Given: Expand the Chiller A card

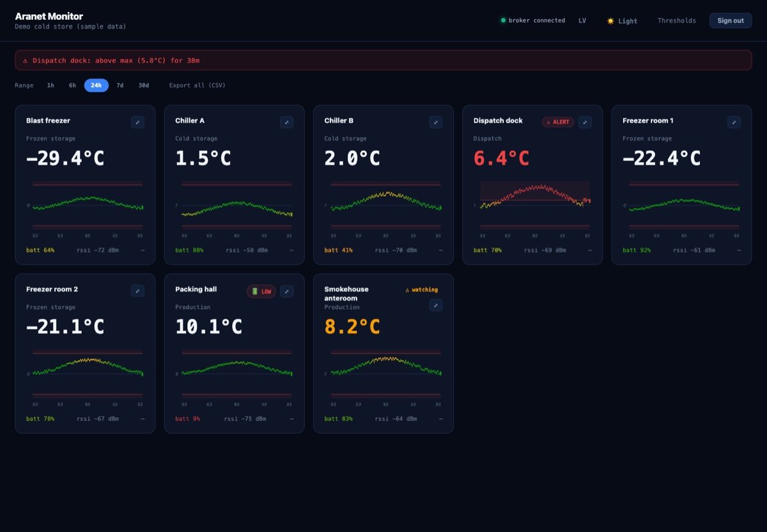Looking at the screenshot, I should (287, 122).
